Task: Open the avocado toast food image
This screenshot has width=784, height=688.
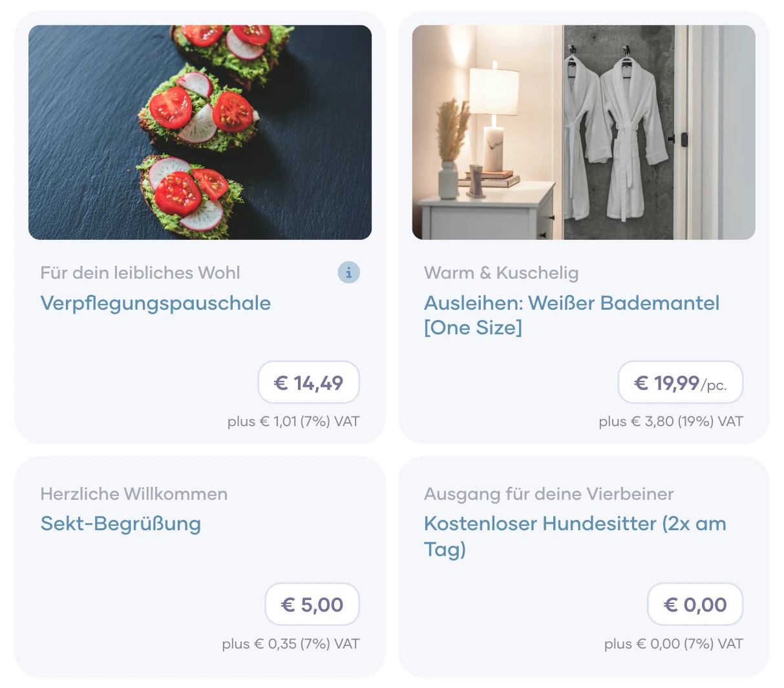Action: coord(200,133)
